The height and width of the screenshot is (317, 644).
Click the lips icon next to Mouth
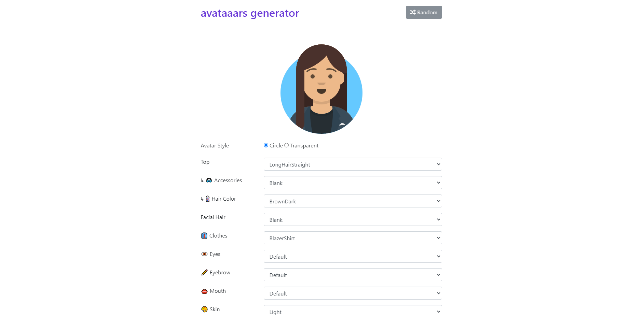(x=204, y=291)
